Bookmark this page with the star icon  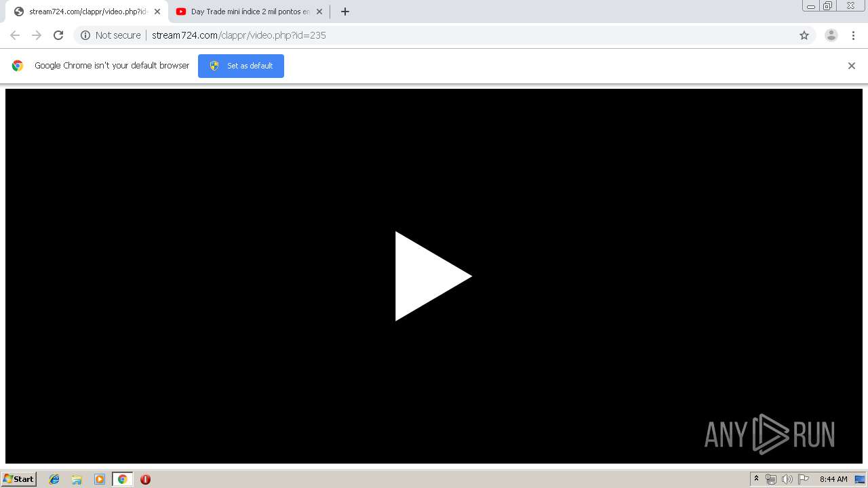click(804, 35)
